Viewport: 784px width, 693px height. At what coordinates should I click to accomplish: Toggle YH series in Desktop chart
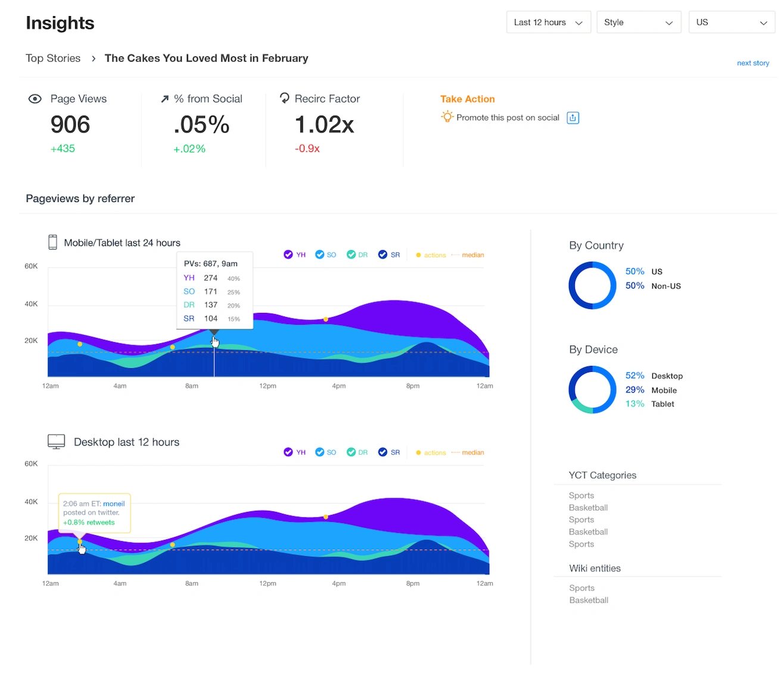[288, 452]
